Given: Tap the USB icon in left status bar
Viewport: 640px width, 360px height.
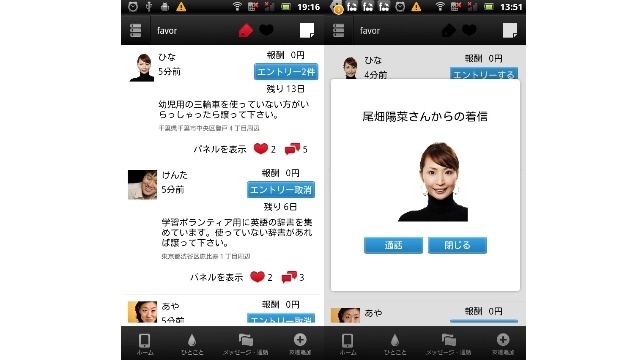Looking at the screenshot, I should click(149, 7).
